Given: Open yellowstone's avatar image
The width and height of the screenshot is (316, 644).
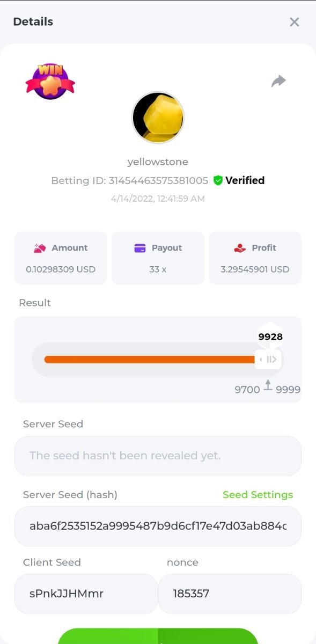Looking at the screenshot, I should 158,118.
